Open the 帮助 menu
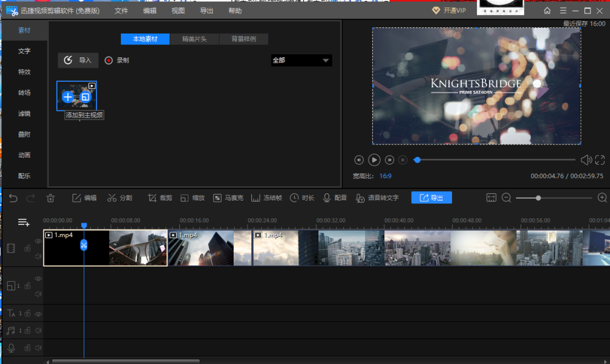Viewport: 610px width, 364px height. point(235,11)
